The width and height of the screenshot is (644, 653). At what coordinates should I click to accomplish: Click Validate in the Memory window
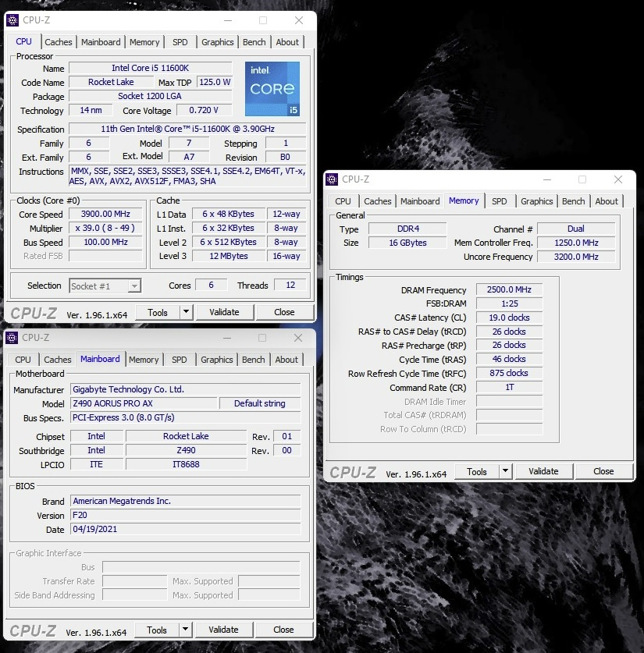point(543,471)
